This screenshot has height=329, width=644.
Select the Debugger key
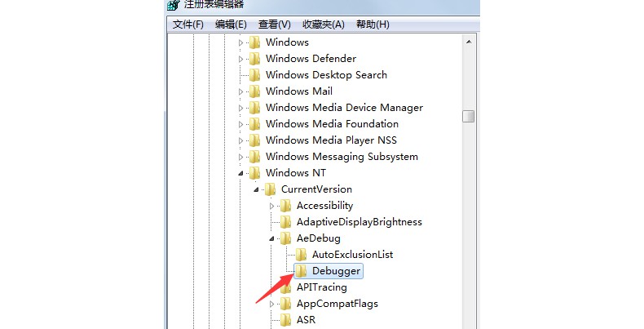point(337,271)
